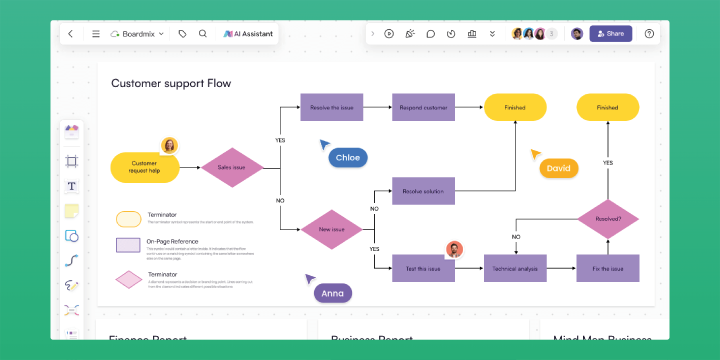The width and height of the screenshot is (720, 360).
Task: Open the help question mark icon
Action: (x=649, y=34)
